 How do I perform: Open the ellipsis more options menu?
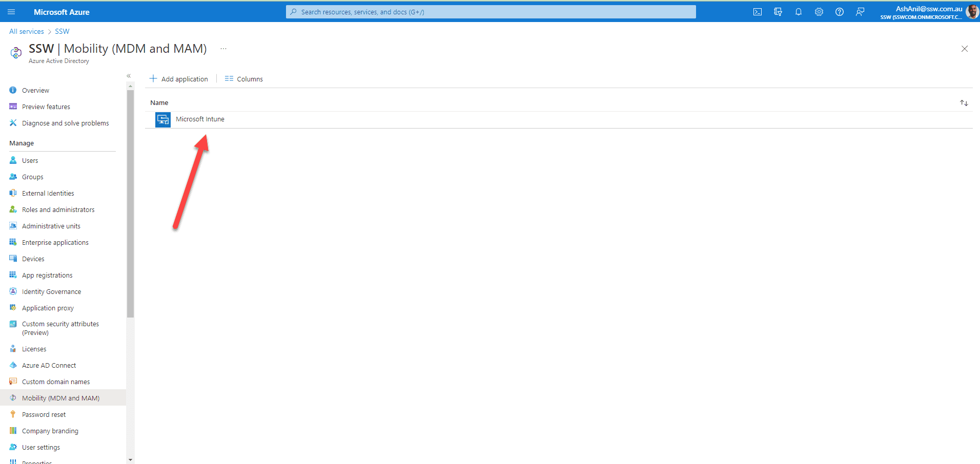[223, 49]
